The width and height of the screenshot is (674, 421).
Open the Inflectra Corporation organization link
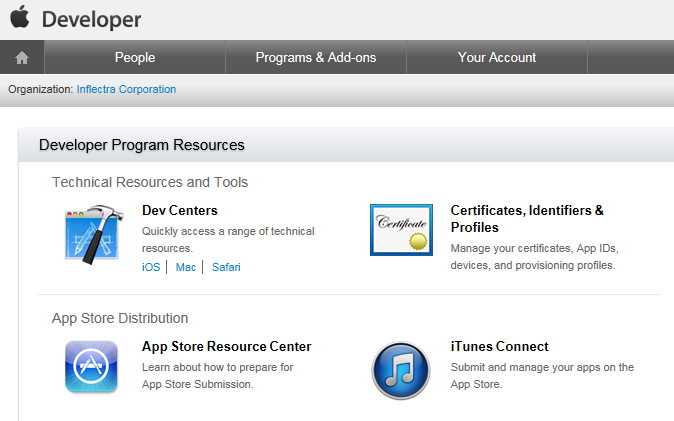(126, 89)
